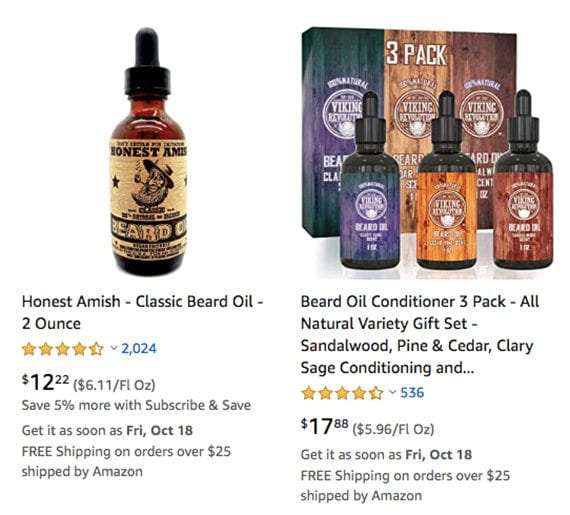Open the Beard Oil Conditioner 3 Pack title link
This screenshot has height=515, width=570.
420,334
